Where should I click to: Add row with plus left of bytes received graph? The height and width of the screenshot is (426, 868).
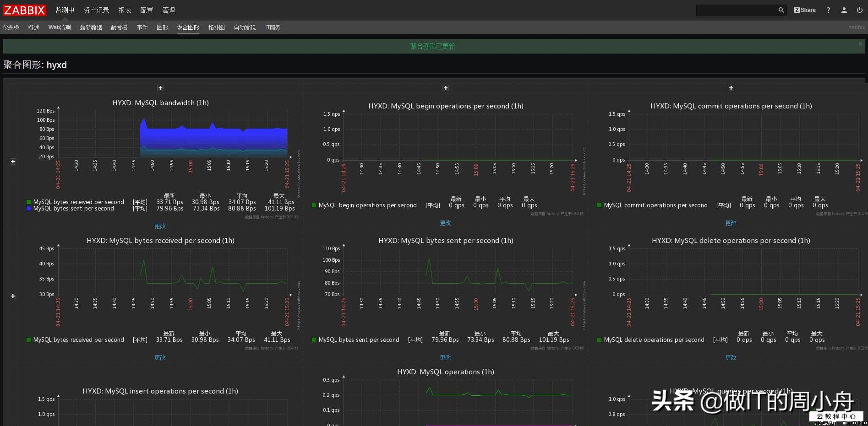pos(13,296)
